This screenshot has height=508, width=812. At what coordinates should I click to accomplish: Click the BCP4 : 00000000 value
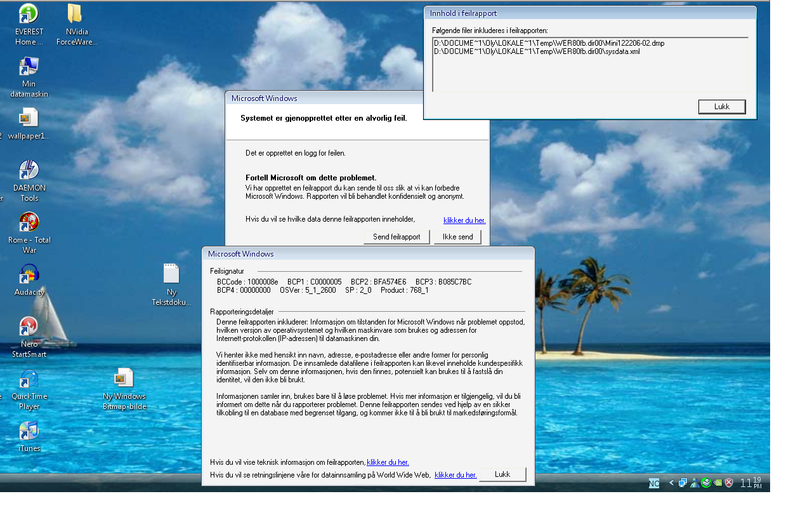click(x=244, y=290)
